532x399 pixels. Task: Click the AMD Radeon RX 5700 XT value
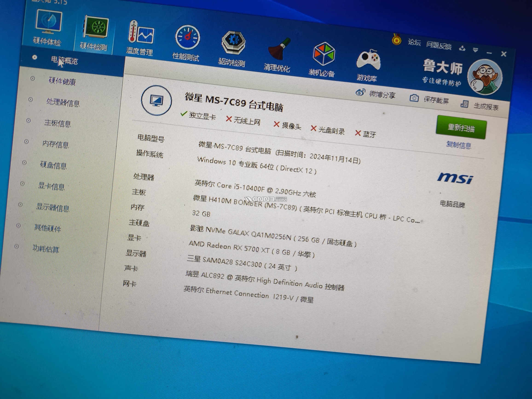click(252, 249)
